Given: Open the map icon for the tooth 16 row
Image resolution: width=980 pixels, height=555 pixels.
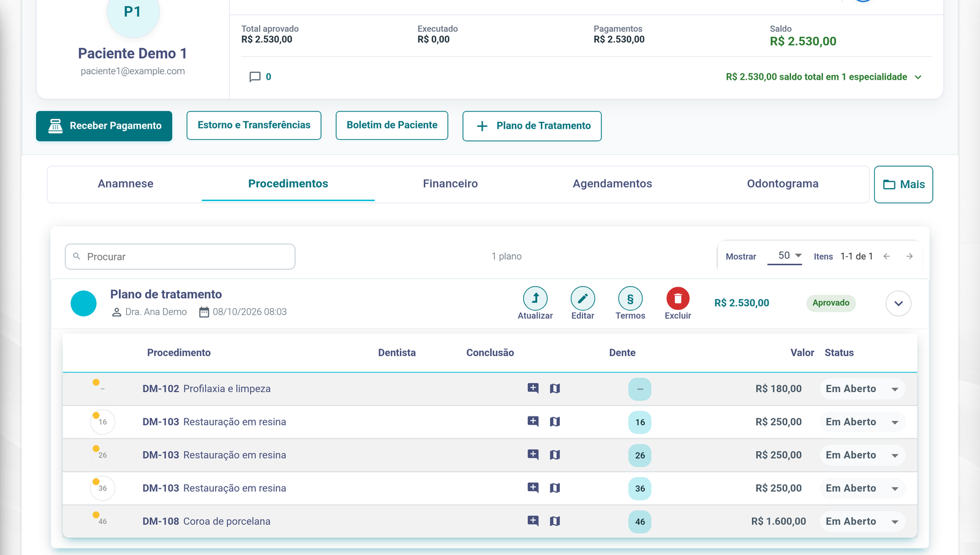Looking at the screenshot, I should [x=555, y=421].
